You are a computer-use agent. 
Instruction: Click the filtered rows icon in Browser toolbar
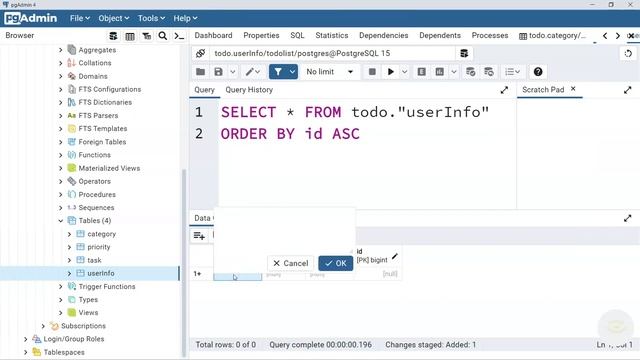tap(147, 36)
